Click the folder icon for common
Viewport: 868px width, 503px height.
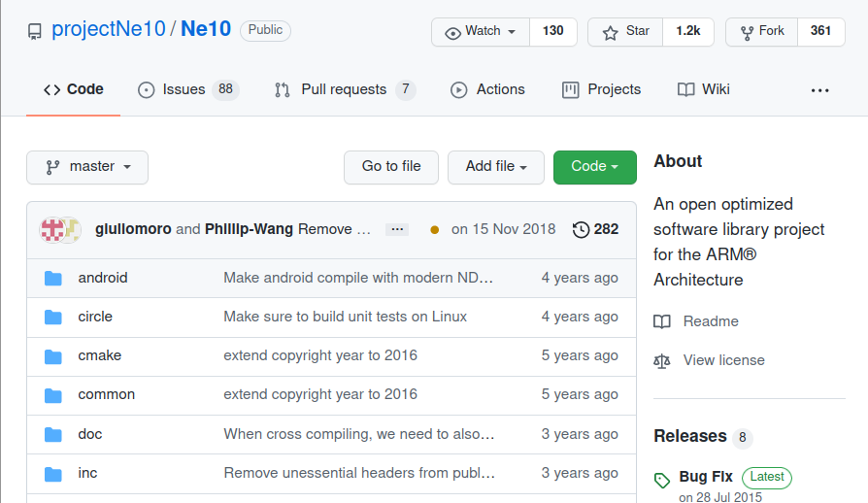(53, 395)
